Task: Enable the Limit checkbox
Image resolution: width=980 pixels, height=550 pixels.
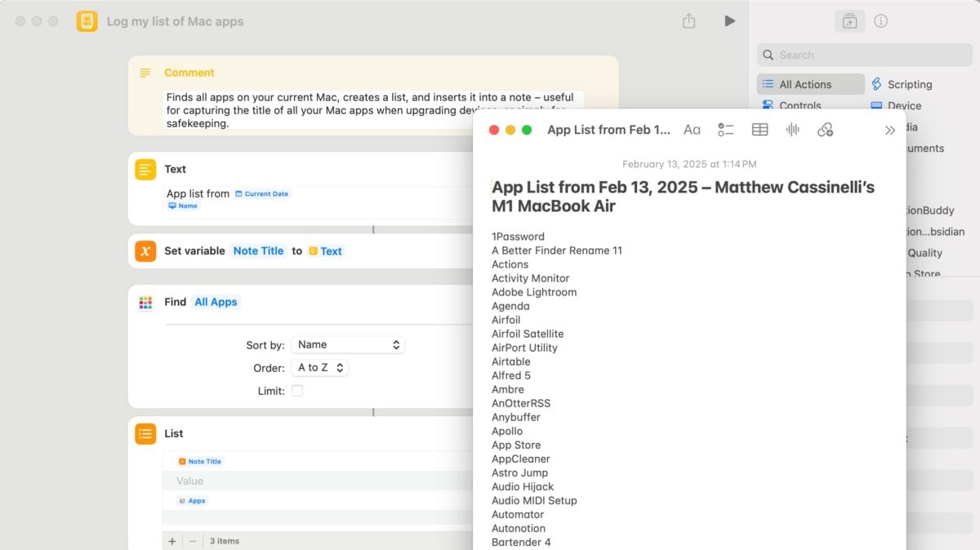Action: tap(297, 391)
